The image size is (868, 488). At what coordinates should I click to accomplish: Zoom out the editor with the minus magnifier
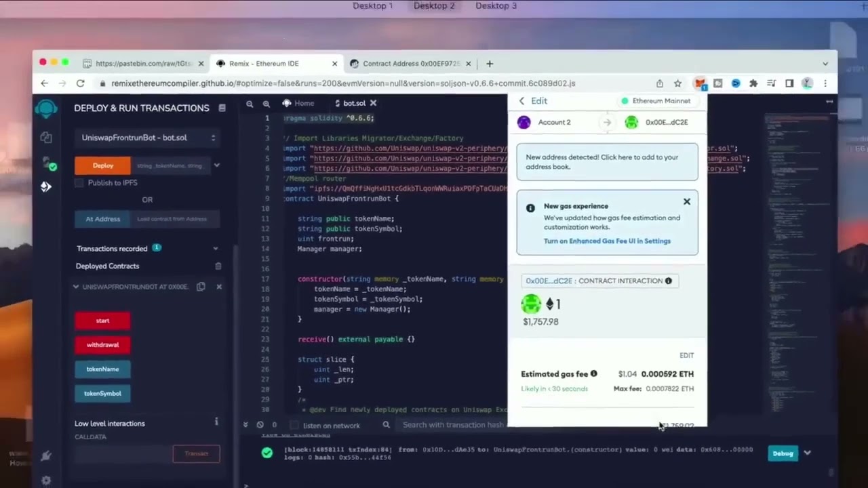coord(250,104)
